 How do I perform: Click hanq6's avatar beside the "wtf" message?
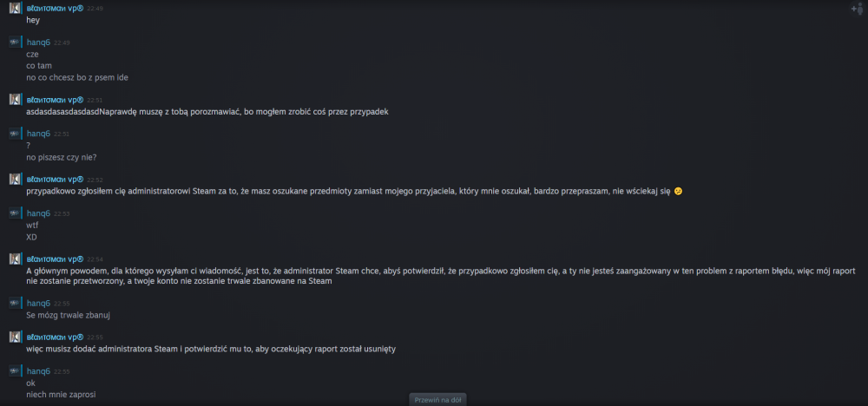pos(15,213)
